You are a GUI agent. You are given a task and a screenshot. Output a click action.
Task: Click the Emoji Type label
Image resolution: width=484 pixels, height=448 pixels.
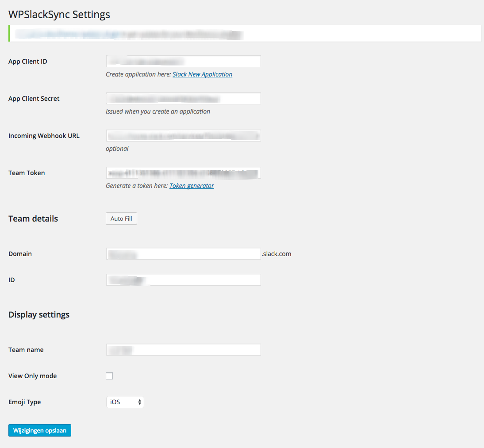(x=24, y=402)
